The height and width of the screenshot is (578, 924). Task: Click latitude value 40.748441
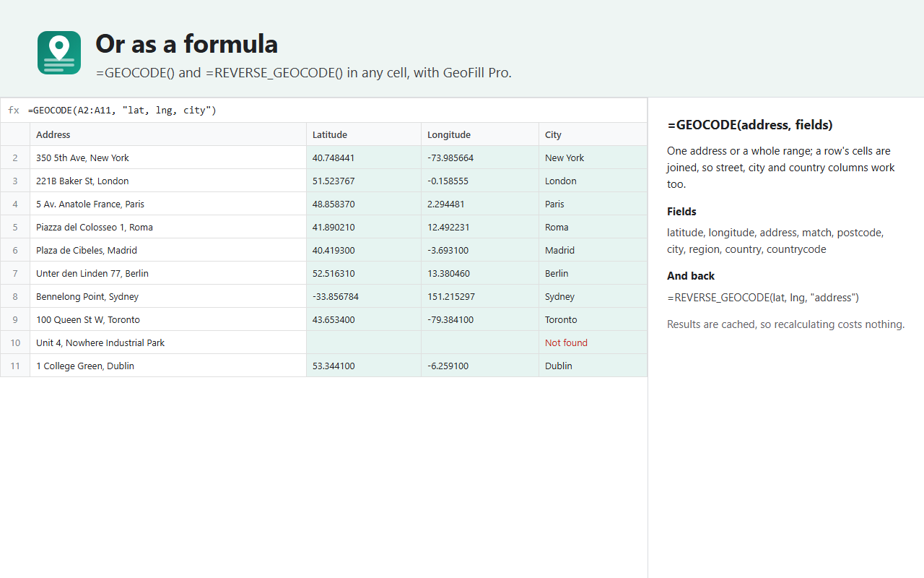pyautogui.click(x=364, y=158)
